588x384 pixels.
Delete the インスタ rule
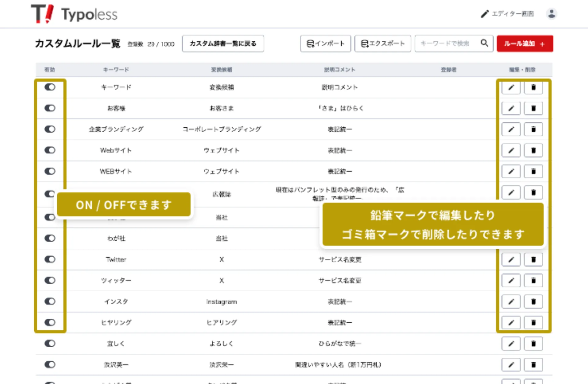point(533,302)
